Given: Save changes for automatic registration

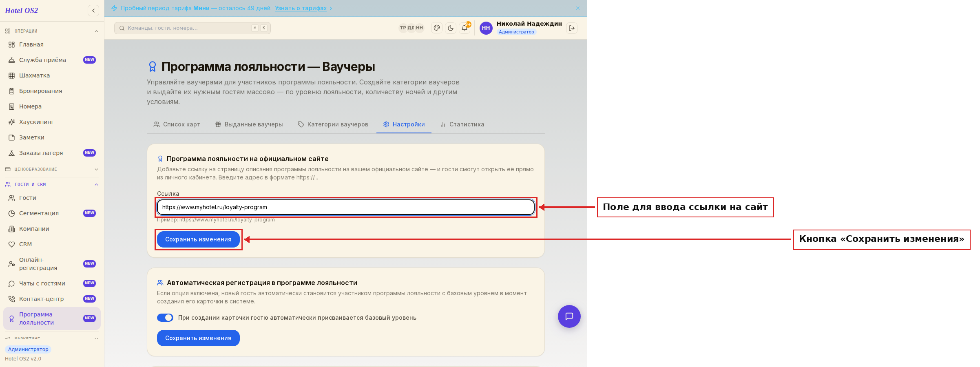Looking at the screenshot, I should [x=198, y=338].
